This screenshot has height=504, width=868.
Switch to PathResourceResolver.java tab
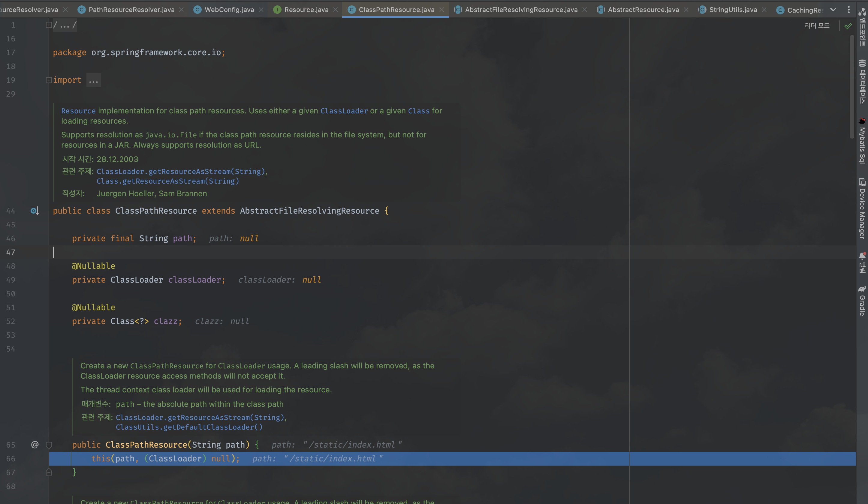click(x=131, y=10)
